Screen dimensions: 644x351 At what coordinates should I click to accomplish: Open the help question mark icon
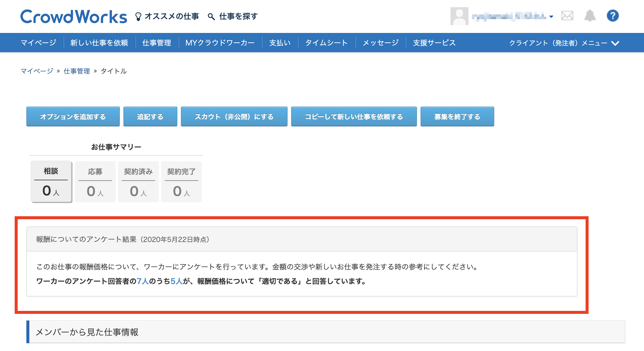tap(613, 16)
